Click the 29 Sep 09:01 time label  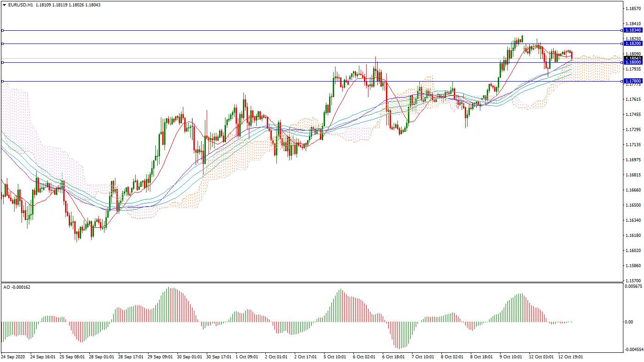point(160,357)
